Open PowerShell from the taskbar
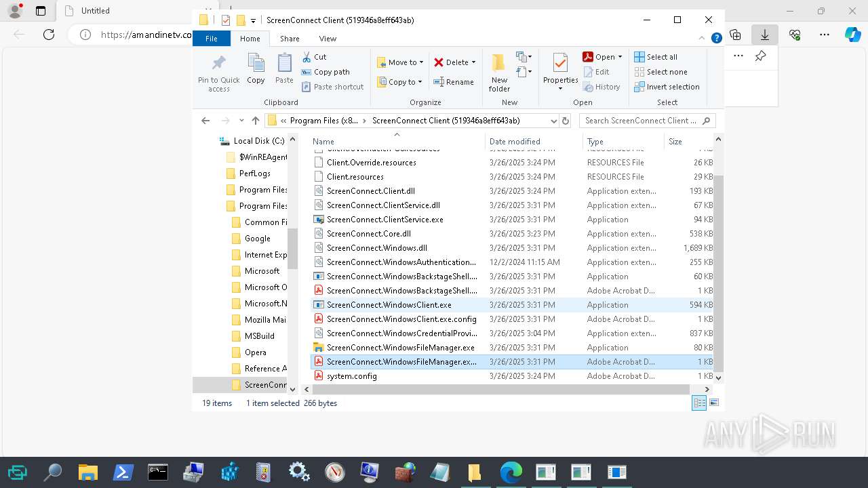The height and width of the screenshot is (488, 868). 123,472
